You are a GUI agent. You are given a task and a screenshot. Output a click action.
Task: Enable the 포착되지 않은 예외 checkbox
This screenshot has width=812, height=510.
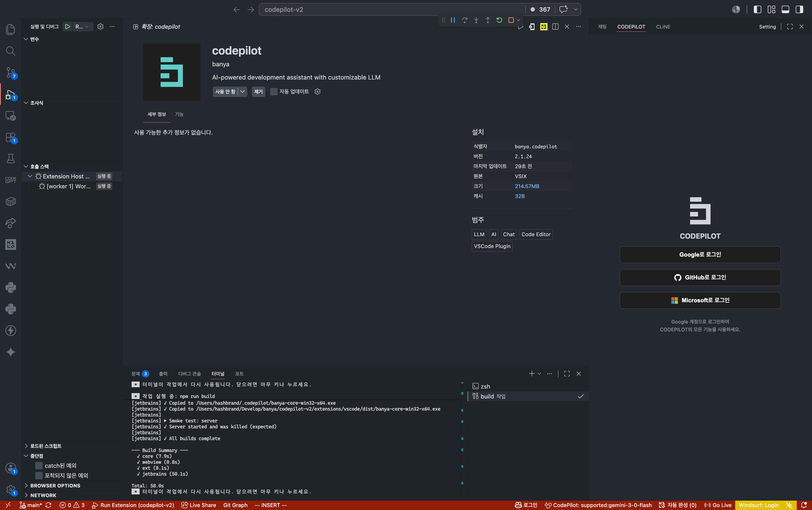coord(39,476)
